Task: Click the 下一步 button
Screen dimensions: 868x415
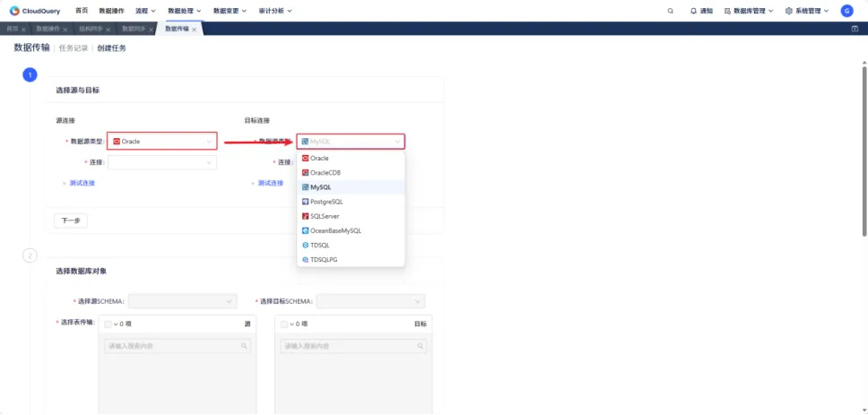Action: (70, 220)
